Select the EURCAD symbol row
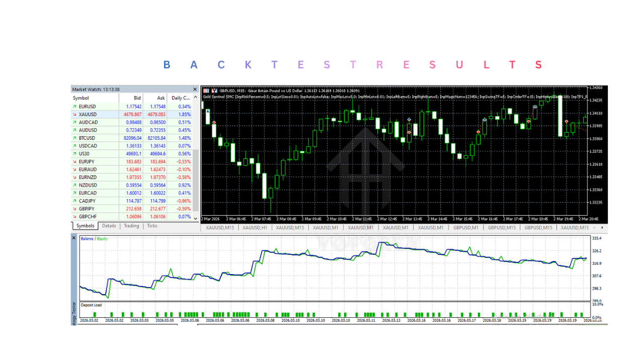This screenshot has width=644, height=362. click(x=132, y=193)
